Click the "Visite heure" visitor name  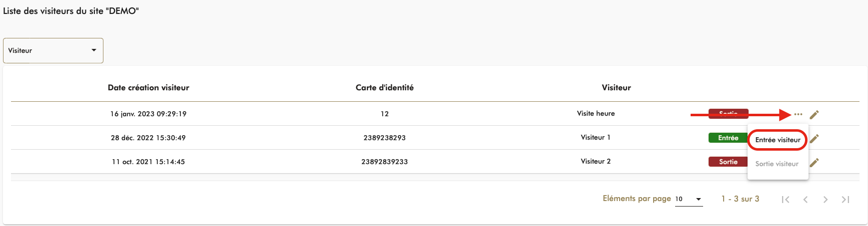click(596, 113)
